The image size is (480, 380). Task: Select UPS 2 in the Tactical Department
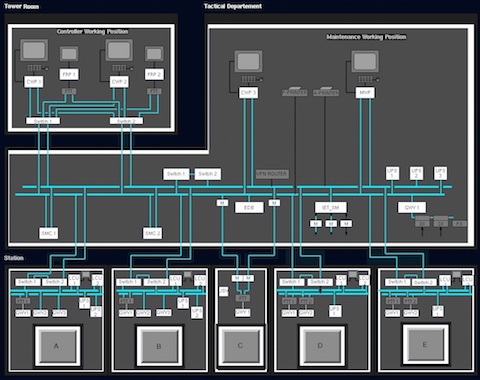pos(416,173)
